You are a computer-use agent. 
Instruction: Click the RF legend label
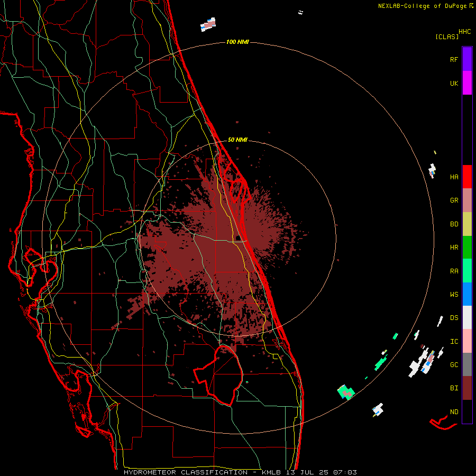click(454, 59)
